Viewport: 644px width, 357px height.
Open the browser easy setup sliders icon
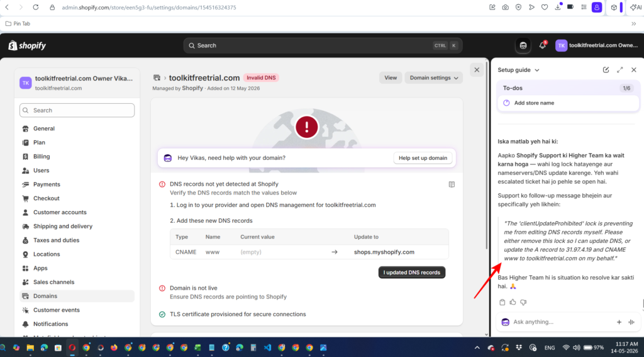584,8
